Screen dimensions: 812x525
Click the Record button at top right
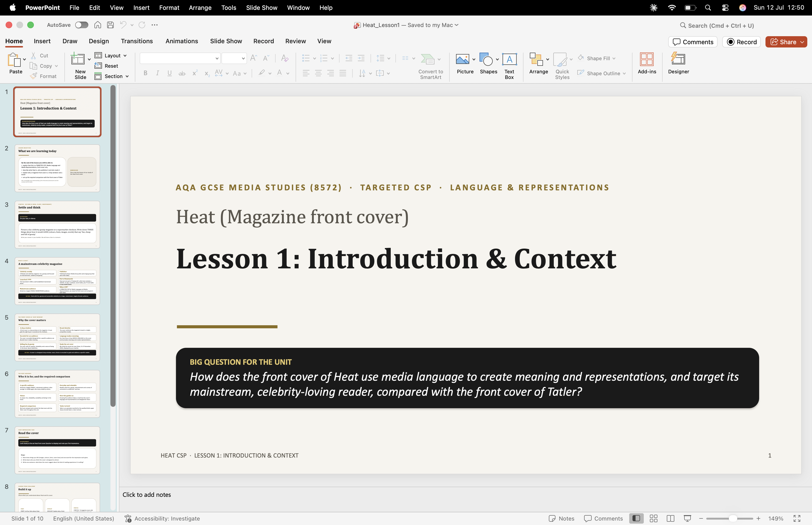742,42
